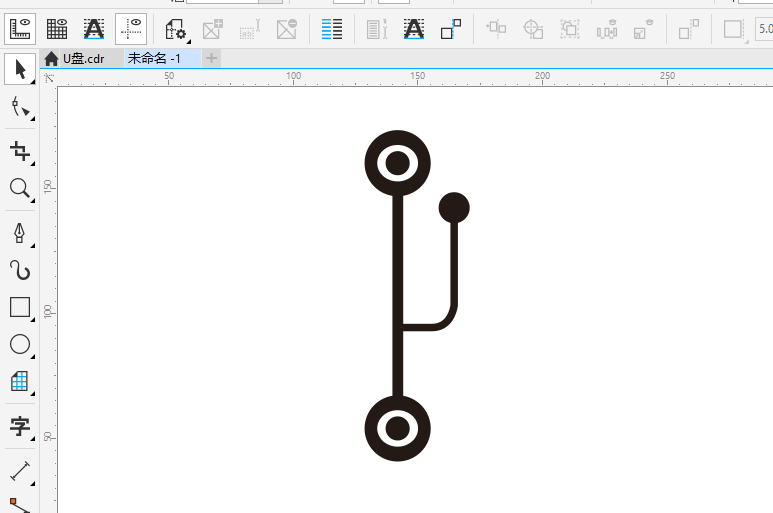Click the grayed-out distribute objects icon
The image size is (773, 513).
coord(606,30)
